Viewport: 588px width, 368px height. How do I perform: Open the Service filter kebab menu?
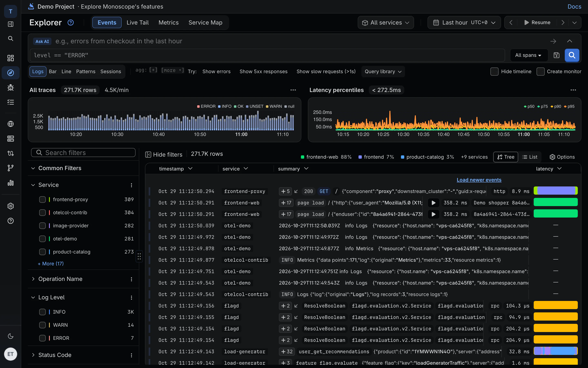[x=131, y=185]
